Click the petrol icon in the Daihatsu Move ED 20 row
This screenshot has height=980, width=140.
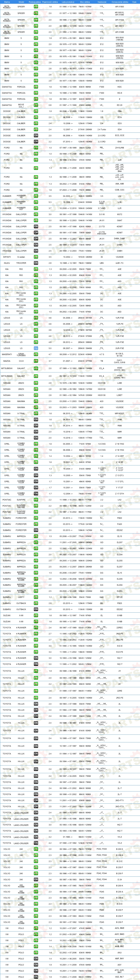coord(36,105)
